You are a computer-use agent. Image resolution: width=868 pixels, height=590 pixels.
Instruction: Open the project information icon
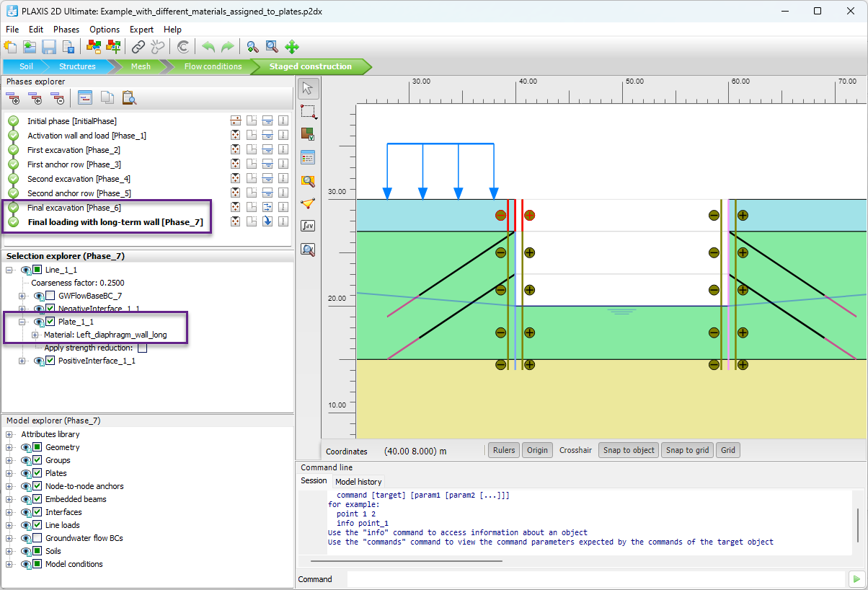click(68, 47)
